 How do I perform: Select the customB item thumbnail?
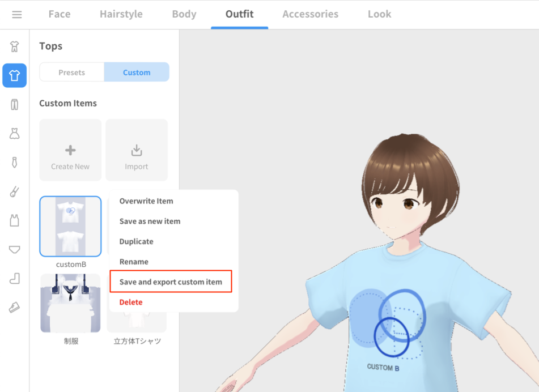click(70, 227)
